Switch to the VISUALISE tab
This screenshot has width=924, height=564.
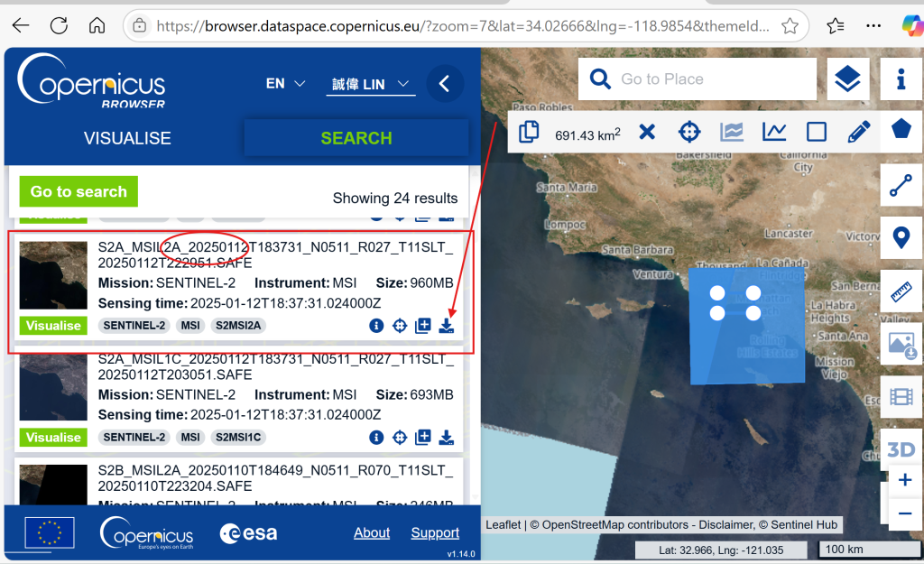(x=127, y=138)
